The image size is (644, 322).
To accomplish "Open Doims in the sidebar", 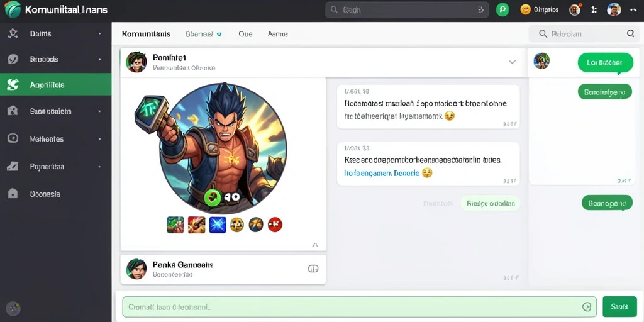I will point(56,34).
